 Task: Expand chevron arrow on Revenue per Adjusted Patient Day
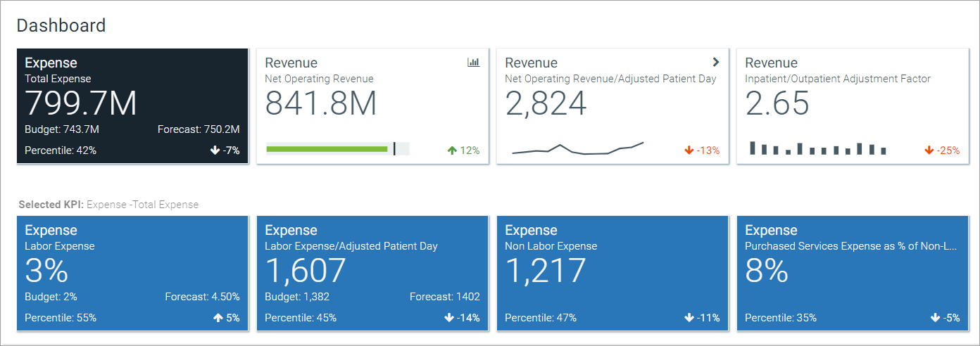point(715,62)
